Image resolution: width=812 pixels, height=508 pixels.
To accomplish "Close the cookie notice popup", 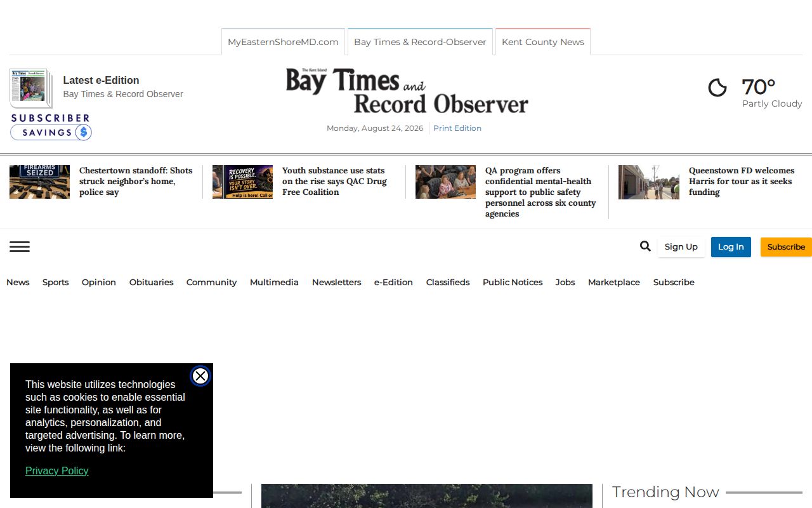I will click(x=200, y=376).
